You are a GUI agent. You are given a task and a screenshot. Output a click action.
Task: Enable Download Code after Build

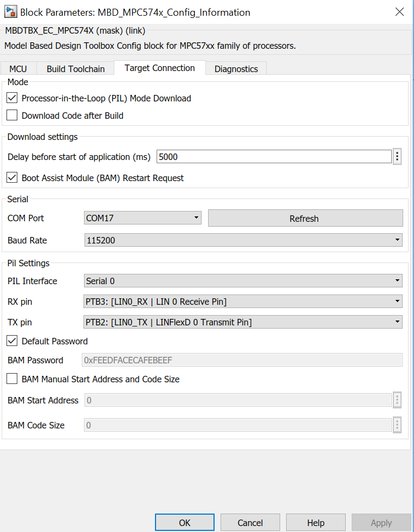tap(12, 116)
